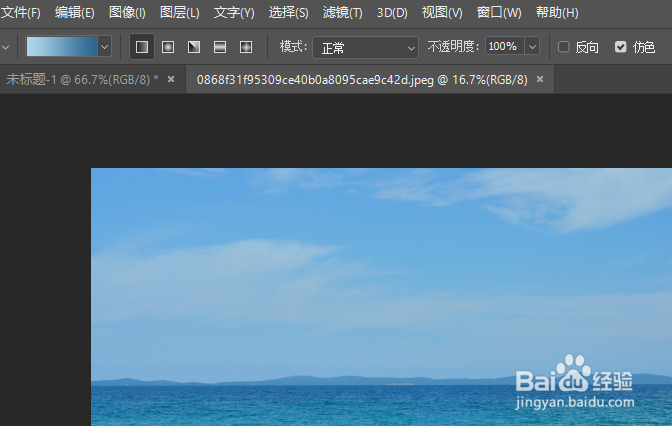The image size is (672, 426).
Task: Open the 3D(D) menu
Action: coord(392,12)
